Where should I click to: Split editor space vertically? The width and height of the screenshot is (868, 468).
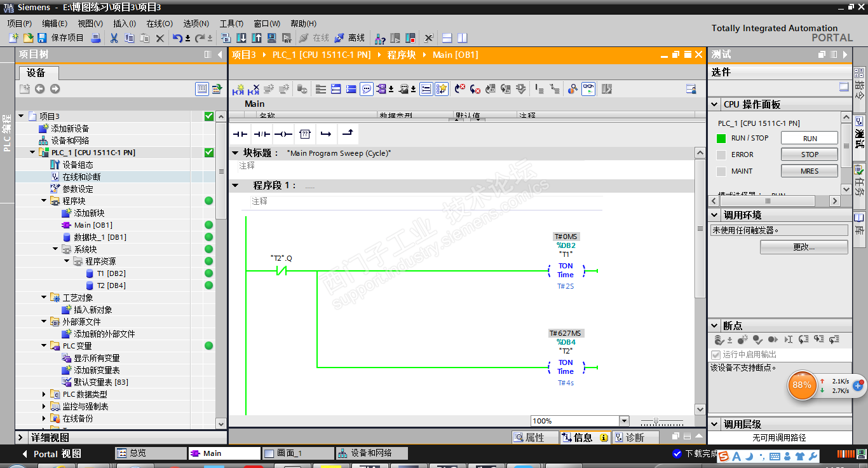[463, 38]
